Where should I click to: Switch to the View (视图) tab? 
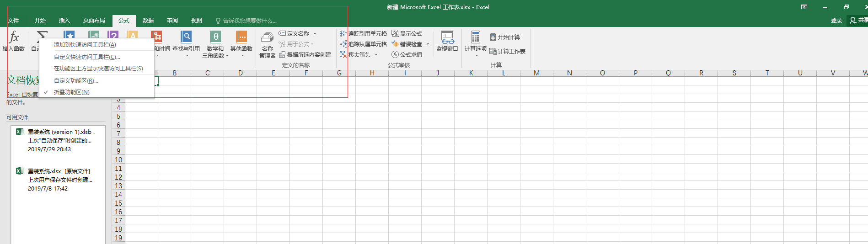[197, 20]
